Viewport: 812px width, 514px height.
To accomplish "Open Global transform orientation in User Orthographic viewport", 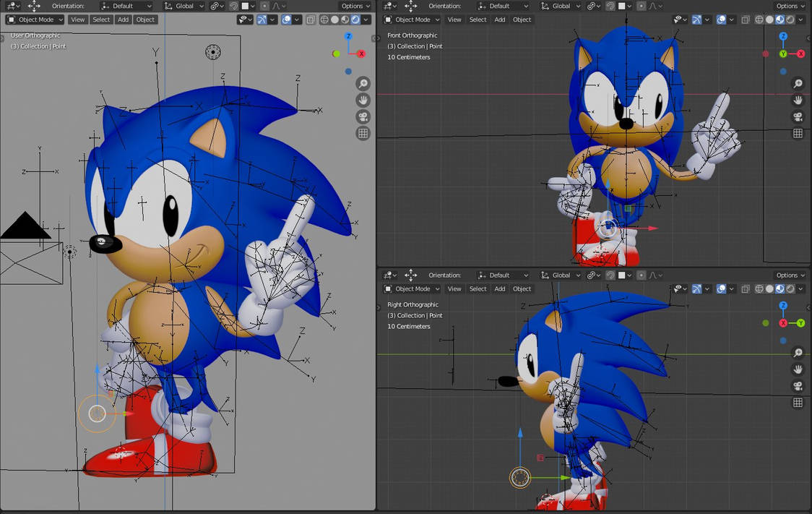I will pos(183,7).
